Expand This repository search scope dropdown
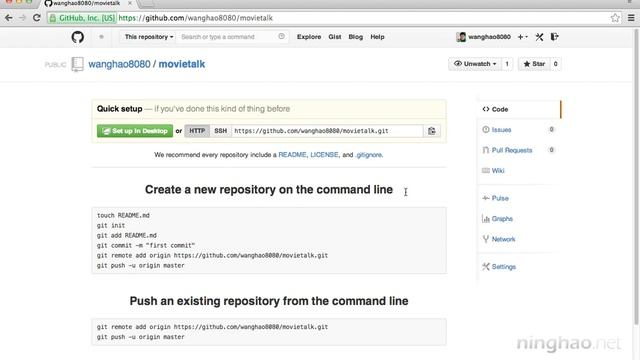The height and width of the screenshot is (360, 640). [149, 37]
